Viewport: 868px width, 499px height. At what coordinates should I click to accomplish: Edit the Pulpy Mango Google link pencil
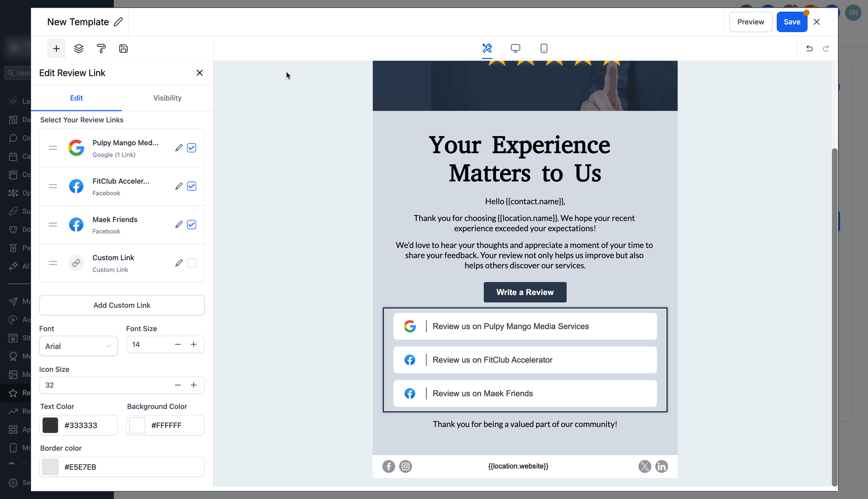[x=179, y=148]
